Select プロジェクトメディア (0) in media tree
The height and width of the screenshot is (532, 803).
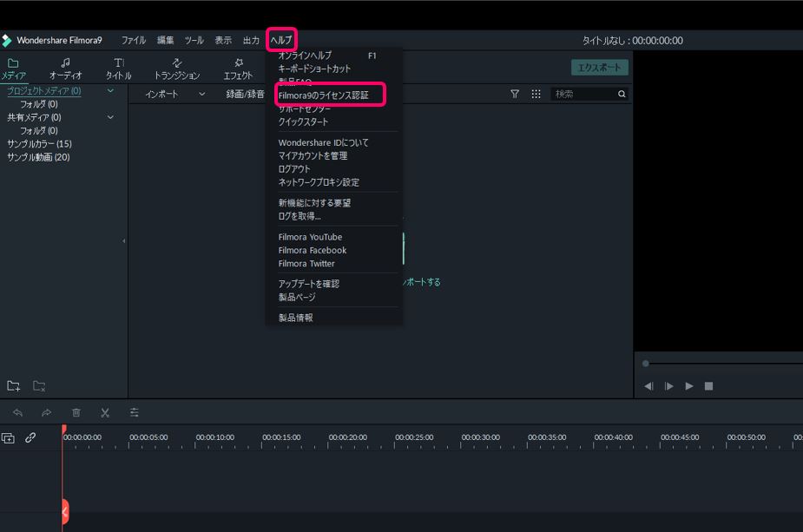pyautogui.click(x=44, y=91)
